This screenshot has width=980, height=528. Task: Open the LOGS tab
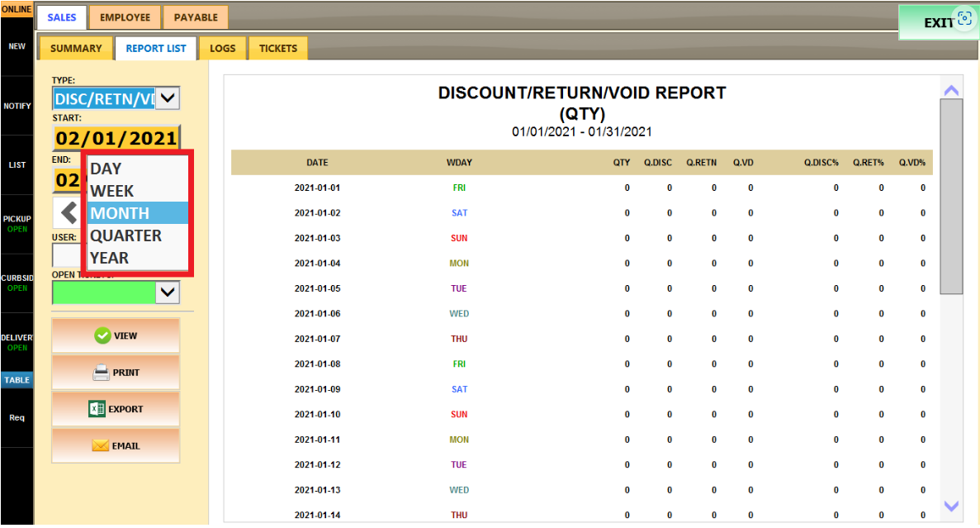click(222, 49)
